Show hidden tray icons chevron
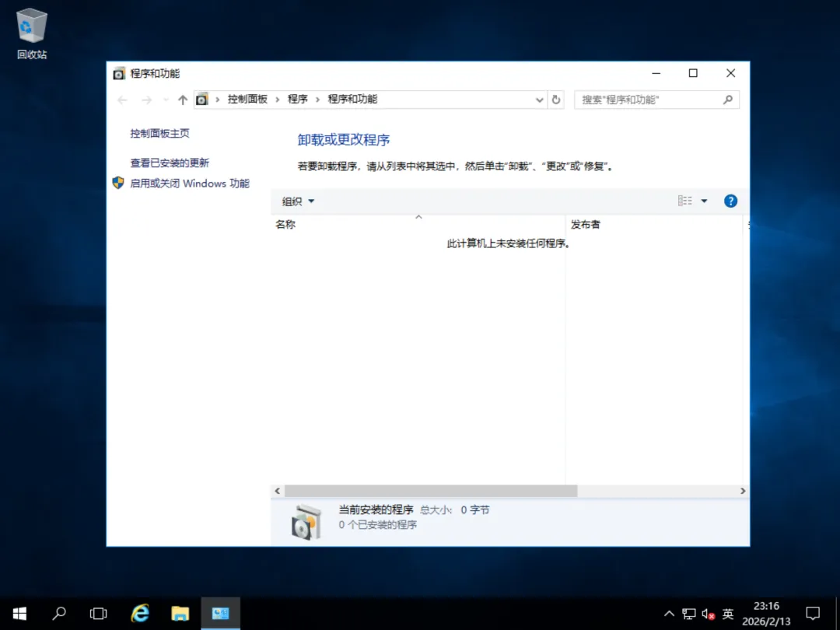Viewport: 840px width, 630px height. 669,614
